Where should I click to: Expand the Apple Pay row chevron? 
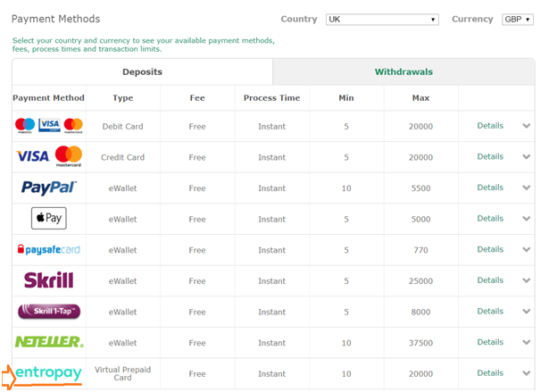coord(526,219)
